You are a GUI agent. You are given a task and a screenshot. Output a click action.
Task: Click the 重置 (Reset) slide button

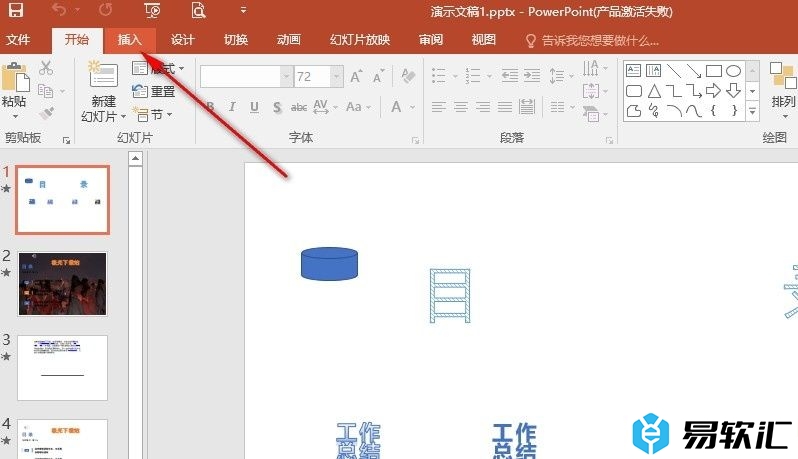153,92
